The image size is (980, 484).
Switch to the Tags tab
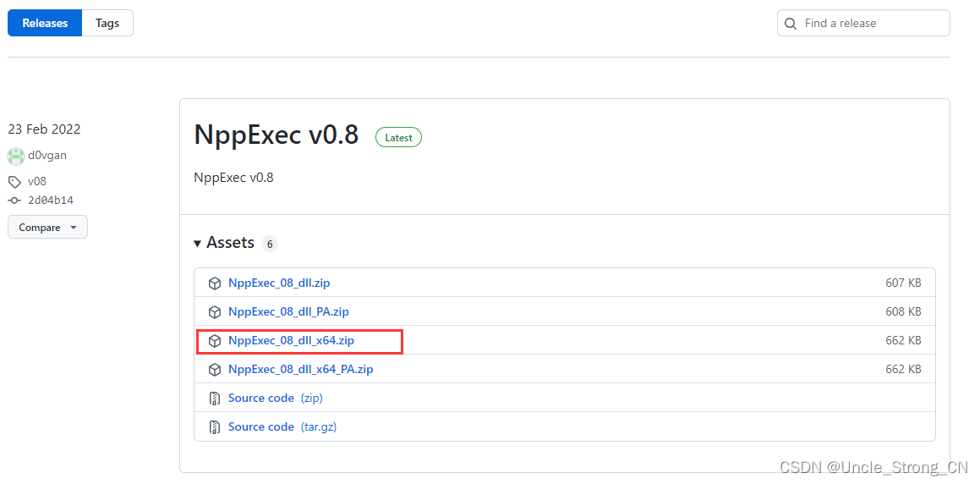tap(107, 23)
